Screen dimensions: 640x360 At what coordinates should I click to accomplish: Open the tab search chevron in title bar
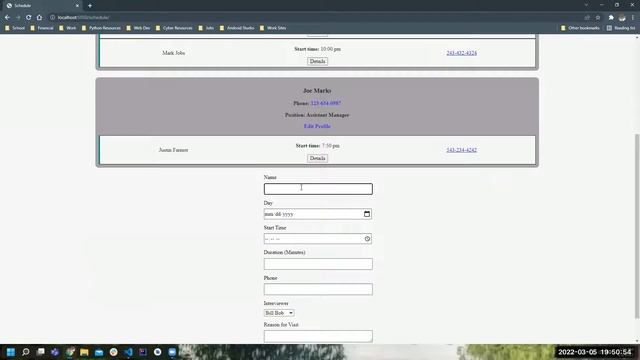pos(587,5)
